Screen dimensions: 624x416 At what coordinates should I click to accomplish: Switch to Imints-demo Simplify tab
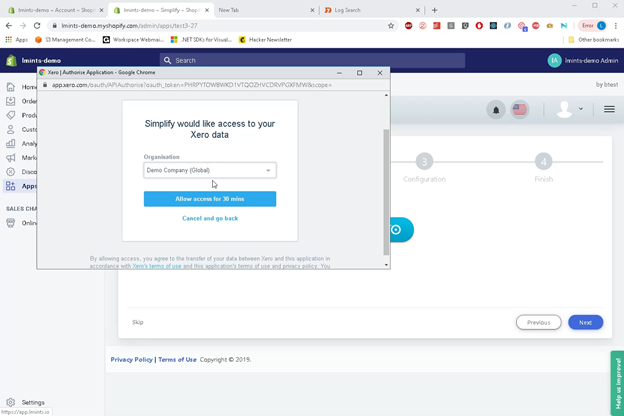click(161, 10)
